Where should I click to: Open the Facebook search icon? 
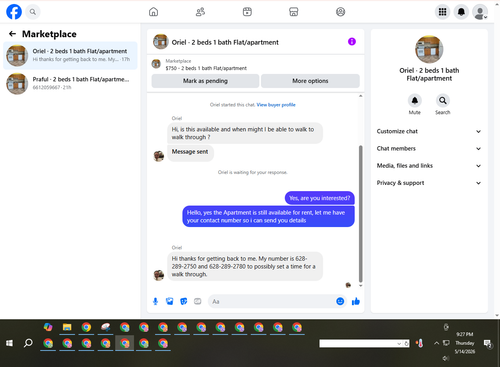coord(33,12)
